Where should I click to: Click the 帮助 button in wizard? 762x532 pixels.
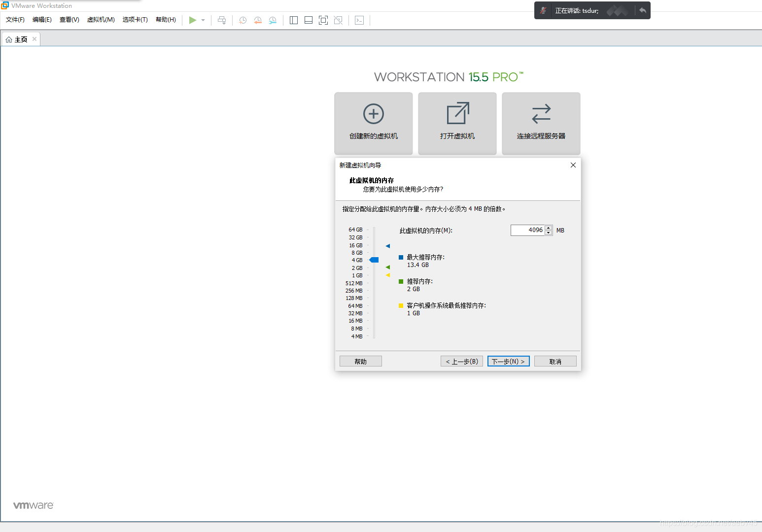tap(361, 361)
